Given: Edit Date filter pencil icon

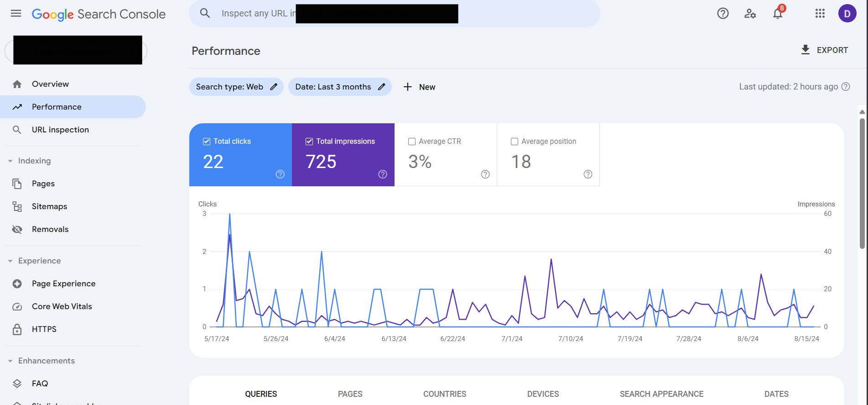Looking at the screenshot, I should (382, 87).
